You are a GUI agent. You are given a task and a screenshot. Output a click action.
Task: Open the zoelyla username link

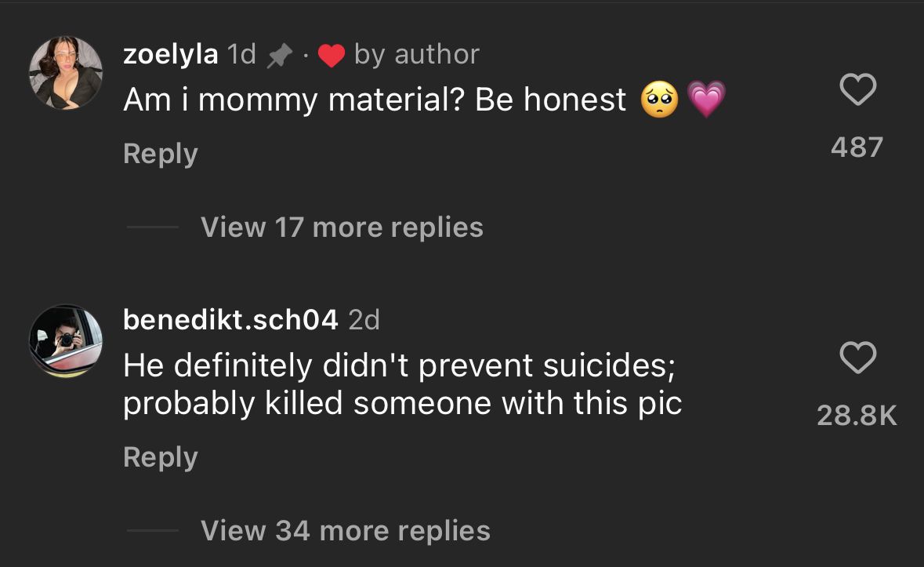pos(170,54)
